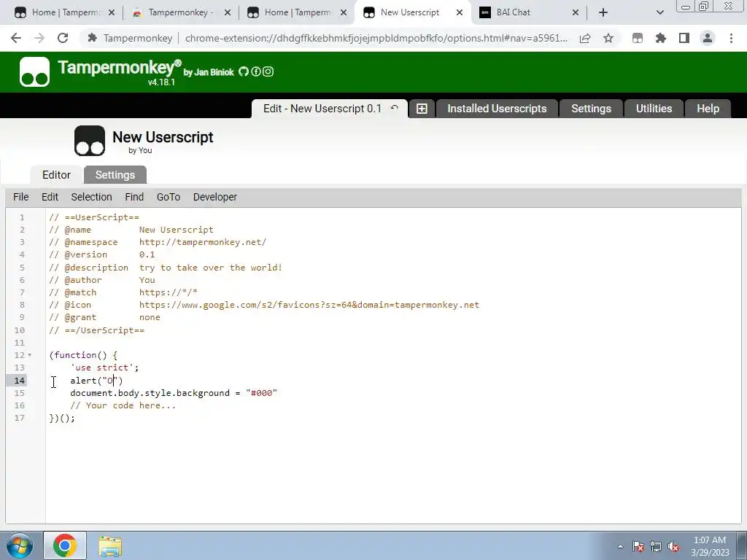
Task: Open the Tampermonkey Settings tab
Action: pos(591,109)
